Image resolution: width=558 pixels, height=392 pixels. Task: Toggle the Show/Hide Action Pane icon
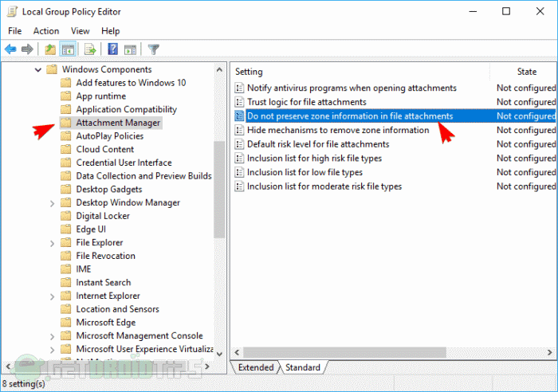point(129,49)
